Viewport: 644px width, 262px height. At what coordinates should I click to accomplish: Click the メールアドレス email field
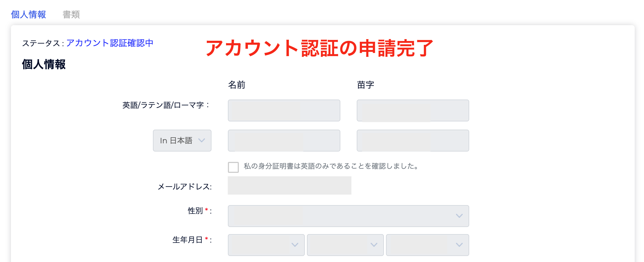pos(289,186)
